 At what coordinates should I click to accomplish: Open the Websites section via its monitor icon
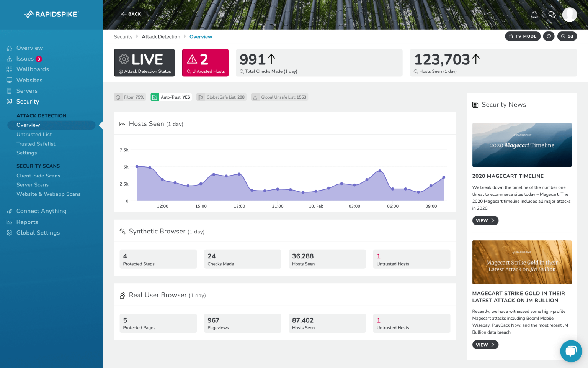point(9,80)
